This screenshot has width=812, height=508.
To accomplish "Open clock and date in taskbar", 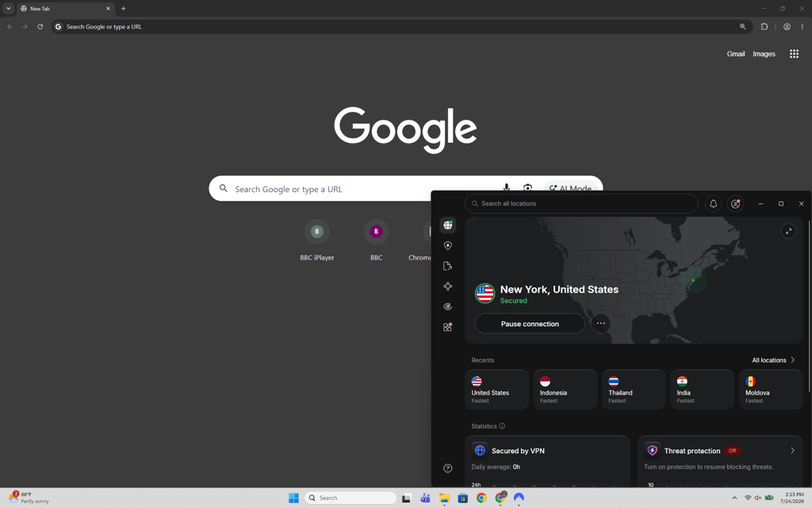I will [x=792, y=498].
